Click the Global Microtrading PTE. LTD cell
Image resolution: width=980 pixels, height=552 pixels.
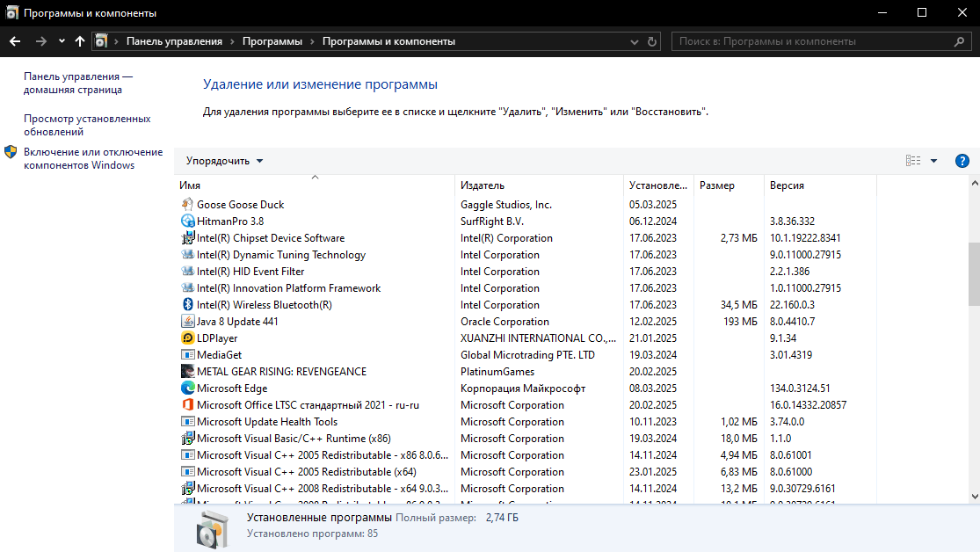pos(527,354)
